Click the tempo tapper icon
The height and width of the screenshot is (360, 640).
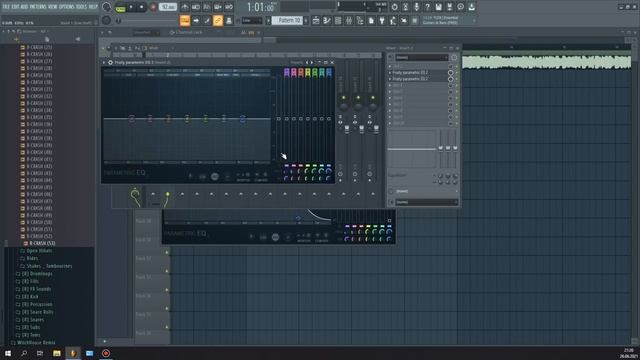click(393, 20)
